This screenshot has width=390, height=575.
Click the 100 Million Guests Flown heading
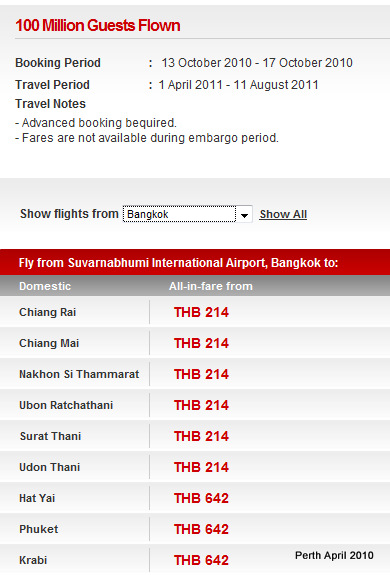click(x=98, y=26)
